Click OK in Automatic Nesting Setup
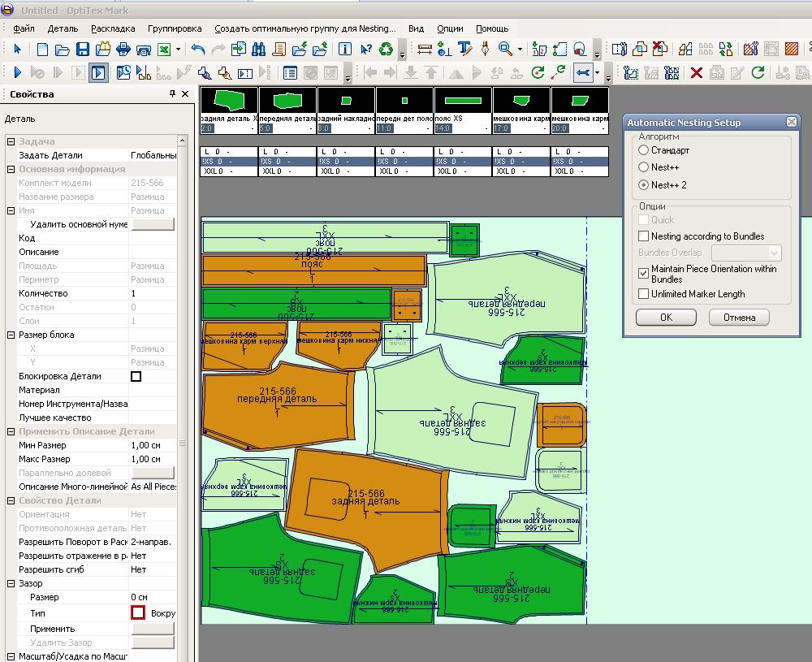The image size is (812, 662). (x=666, y=318)
